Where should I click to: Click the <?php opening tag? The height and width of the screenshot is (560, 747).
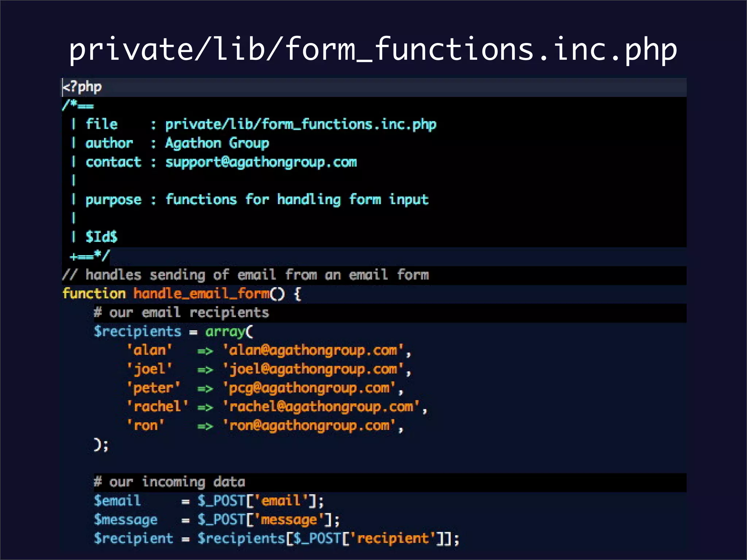(x=82, y=87)
